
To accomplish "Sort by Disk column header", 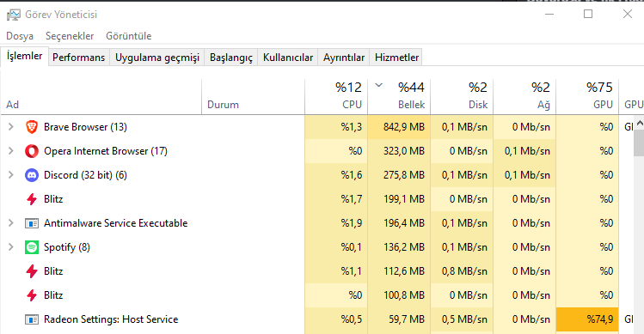I will [x=462, y=97].
